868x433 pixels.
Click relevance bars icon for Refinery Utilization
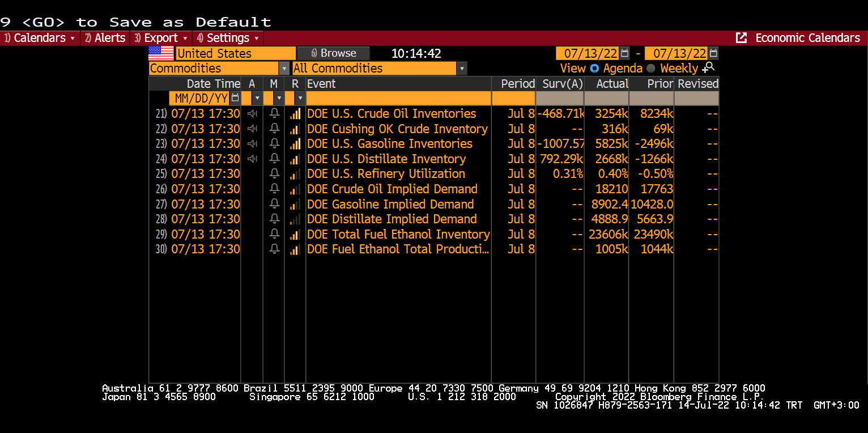pos(295,174)
